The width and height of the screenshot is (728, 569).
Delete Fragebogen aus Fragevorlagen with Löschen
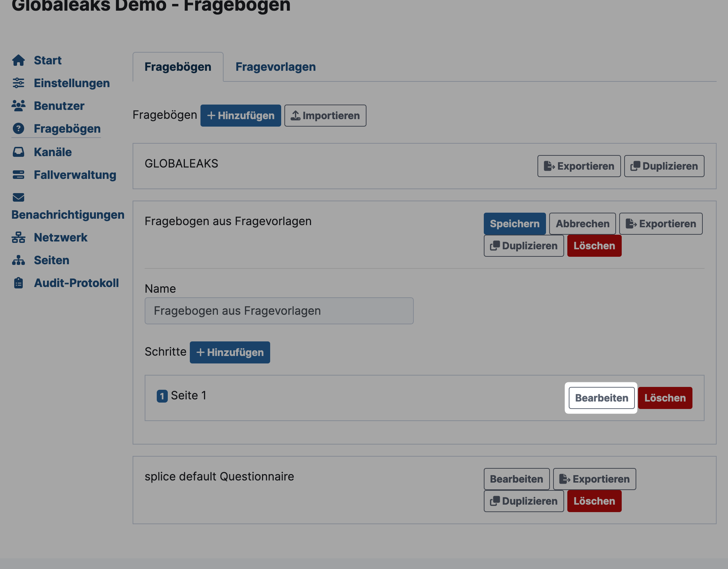594,246
